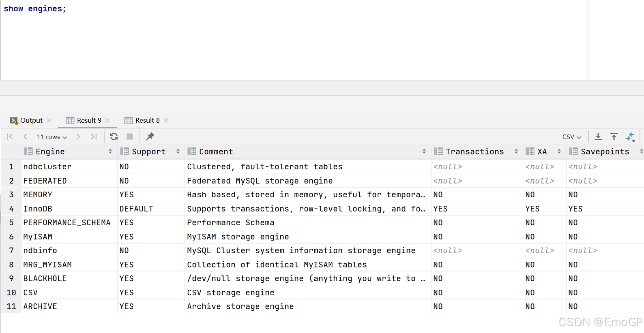
Task: Toggle sort on the Support column
Action: point(178,152)
